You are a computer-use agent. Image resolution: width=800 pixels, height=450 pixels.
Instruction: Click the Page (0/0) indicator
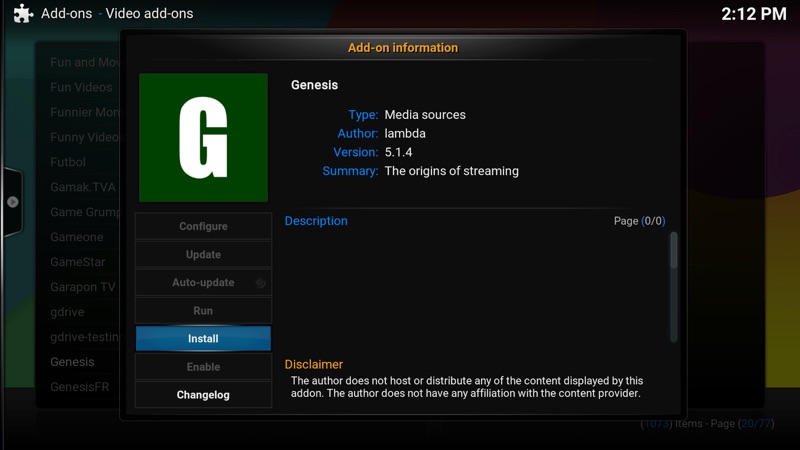(x=639, y=221)
